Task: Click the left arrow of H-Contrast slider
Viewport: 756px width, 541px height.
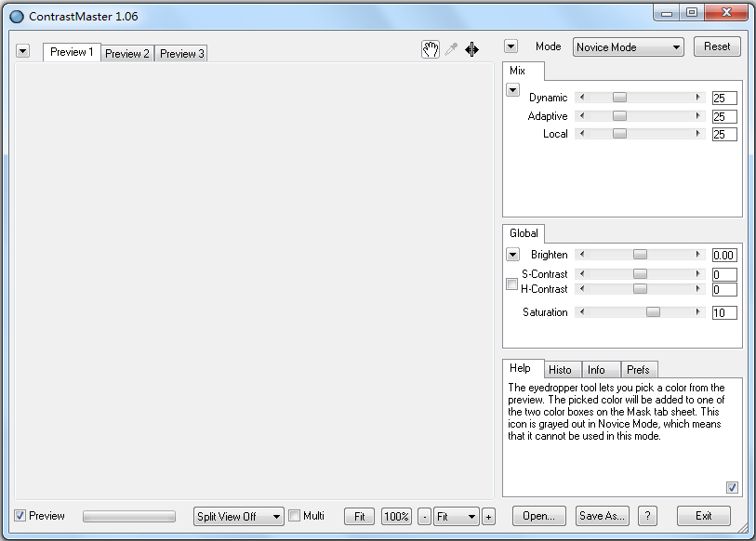Action: click(x=582, y=289)
